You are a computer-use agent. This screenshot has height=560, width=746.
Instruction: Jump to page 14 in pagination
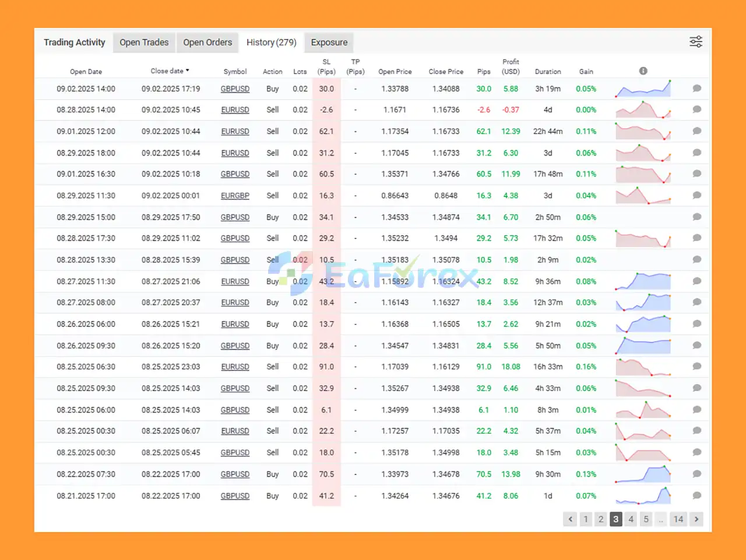click(678, 519)
